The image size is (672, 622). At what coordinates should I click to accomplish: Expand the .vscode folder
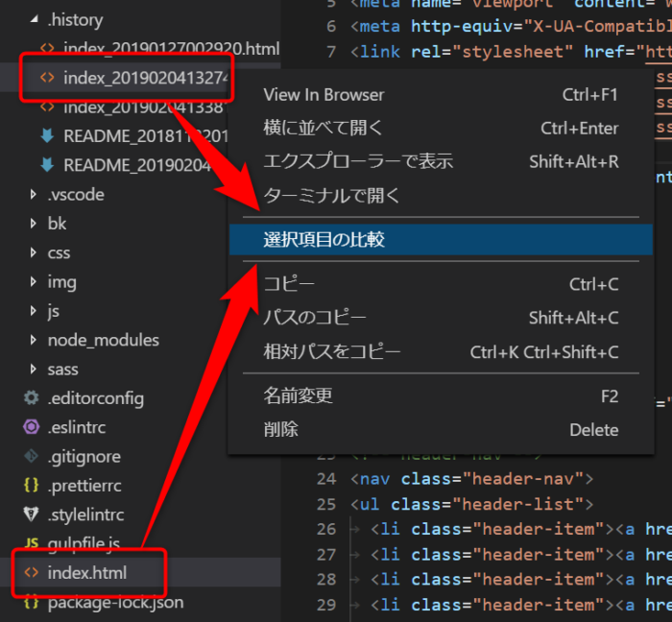point(35,195)
